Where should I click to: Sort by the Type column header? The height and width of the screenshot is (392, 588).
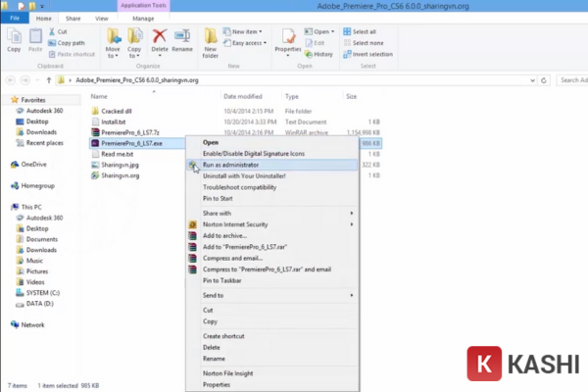(292, 96)
